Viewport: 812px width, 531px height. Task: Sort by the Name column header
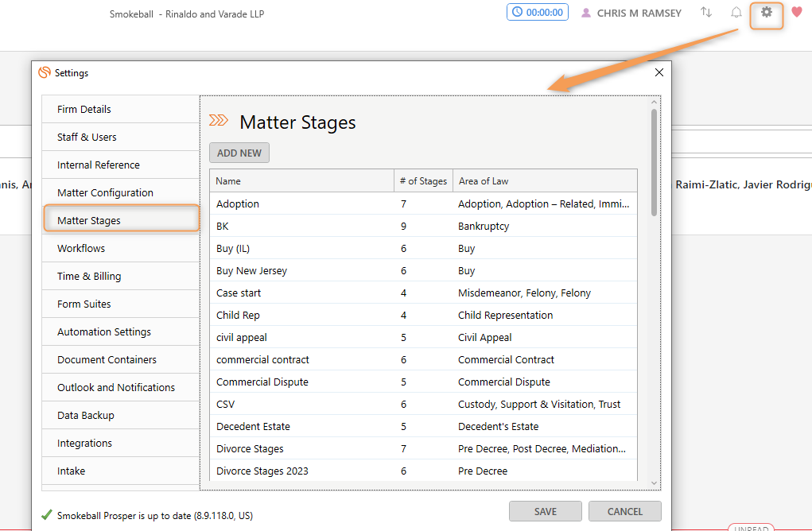pos(302,181)
